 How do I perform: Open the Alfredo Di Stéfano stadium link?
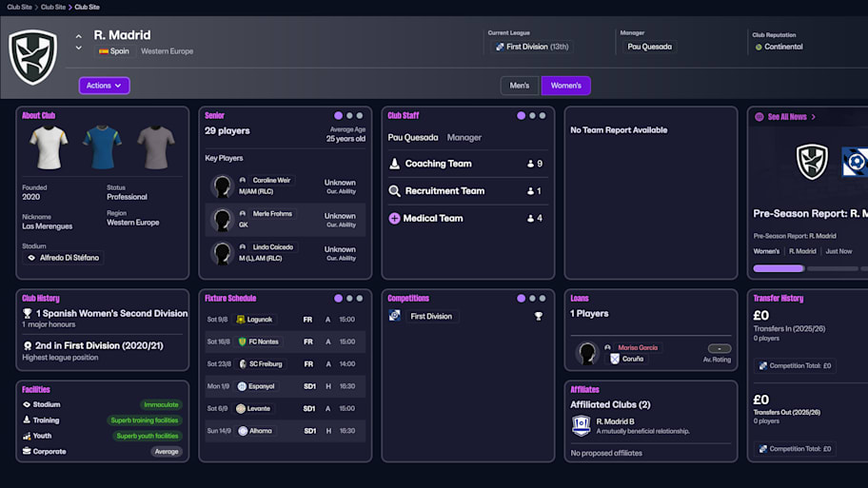(x=63, y=257)
